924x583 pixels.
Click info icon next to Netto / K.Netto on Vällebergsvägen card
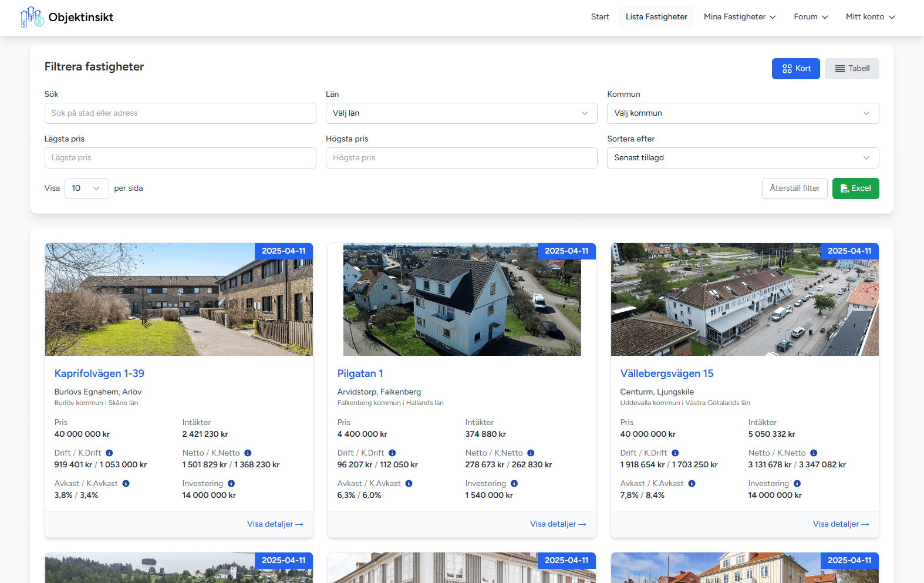(814, 453)
